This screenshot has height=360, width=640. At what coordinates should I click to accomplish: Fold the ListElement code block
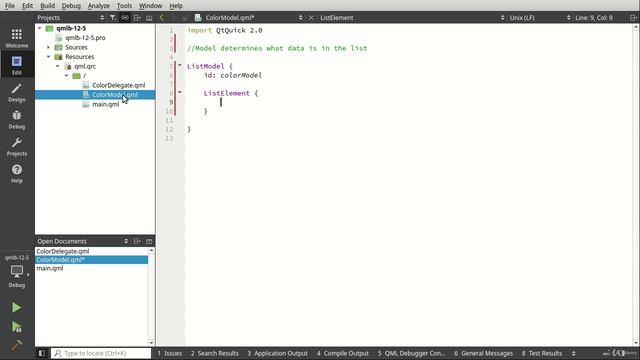(180, 92)
